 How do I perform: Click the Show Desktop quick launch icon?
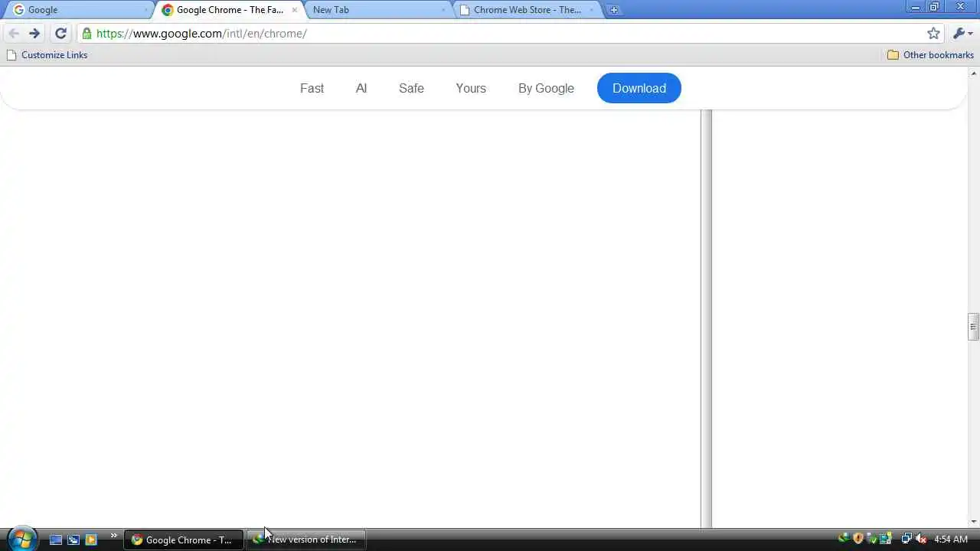point(56,540)
